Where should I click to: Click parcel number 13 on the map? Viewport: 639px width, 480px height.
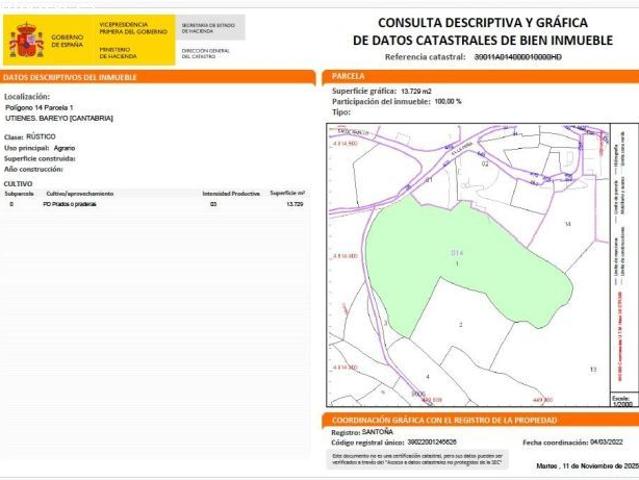[592, 369]
